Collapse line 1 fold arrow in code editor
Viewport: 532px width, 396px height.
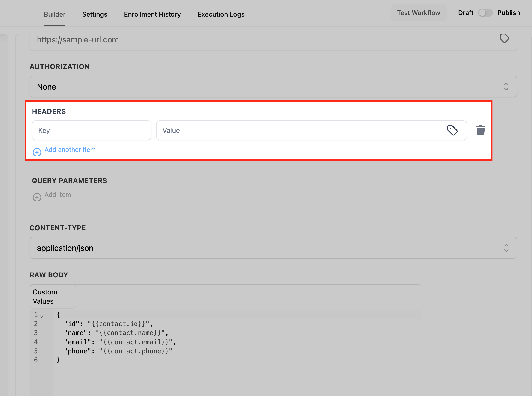coord(42,316)
